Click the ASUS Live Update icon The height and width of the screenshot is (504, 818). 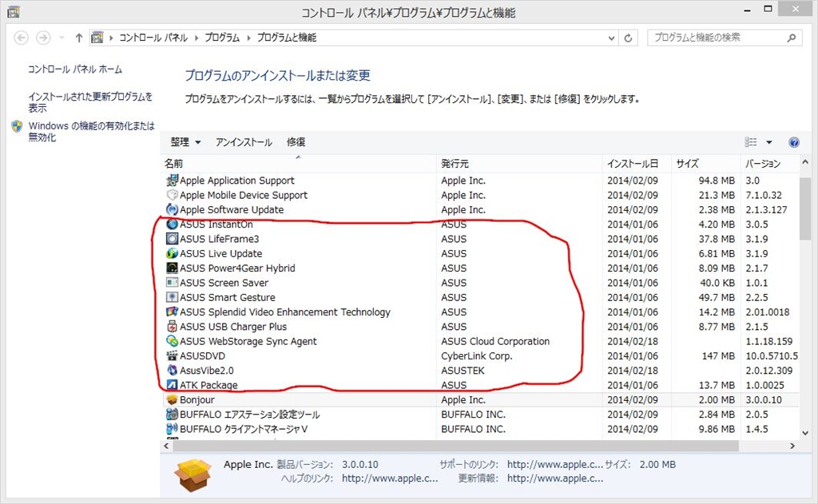[172, 253]
